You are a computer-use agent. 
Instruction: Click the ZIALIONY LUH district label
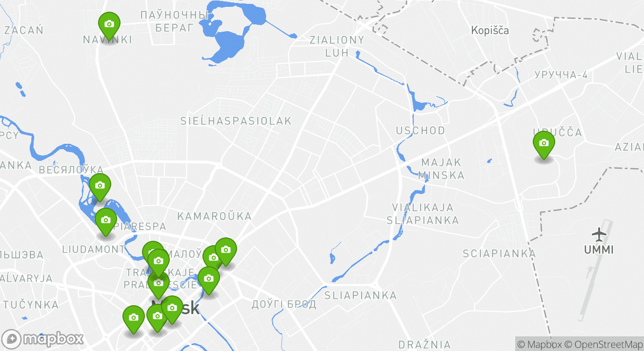337,46
